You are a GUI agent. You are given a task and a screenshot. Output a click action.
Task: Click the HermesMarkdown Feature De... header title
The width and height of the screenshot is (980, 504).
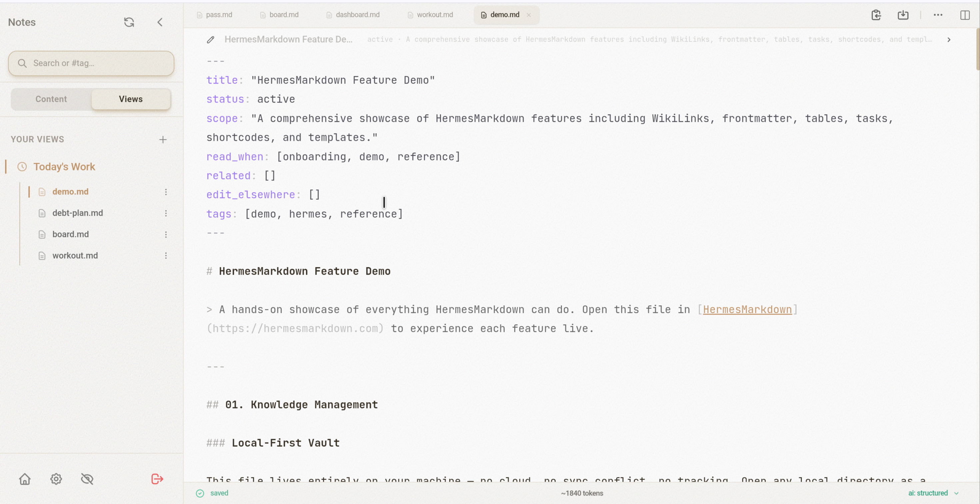click(288, 39)
